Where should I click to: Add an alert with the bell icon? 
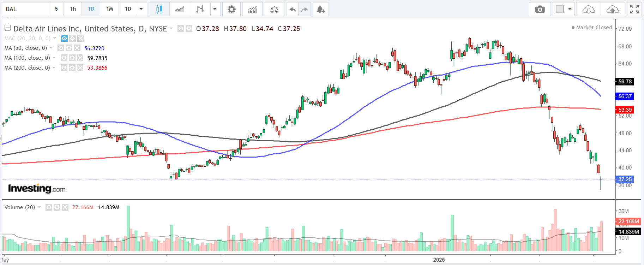click(320, 9)
